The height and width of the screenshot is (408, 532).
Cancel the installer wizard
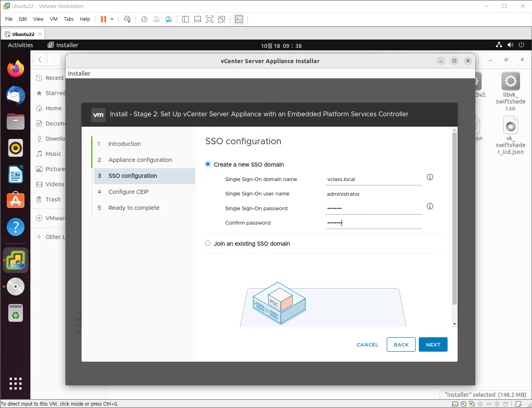point(367,344)
